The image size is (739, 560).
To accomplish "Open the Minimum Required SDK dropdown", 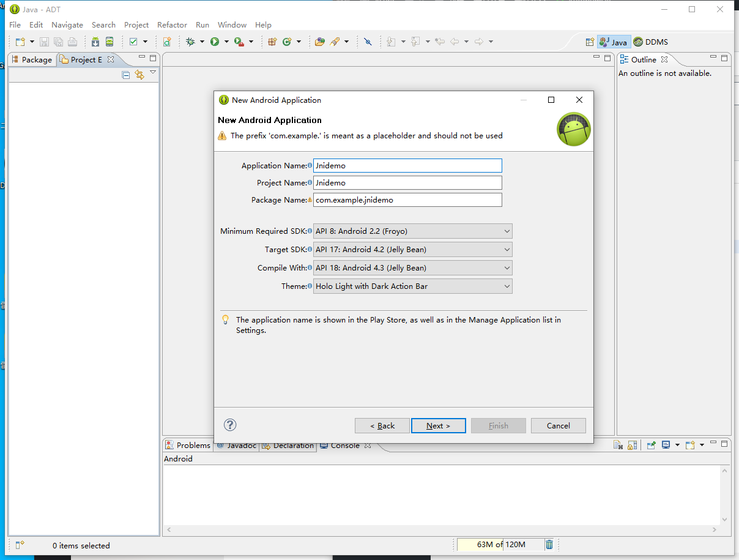I will point(412,231).
